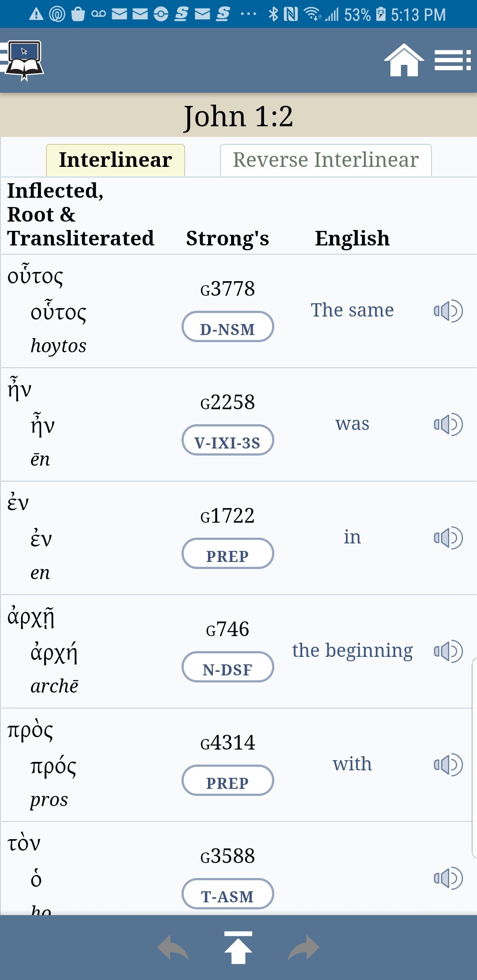Screen dimensions: 477x980
Task: Play pronunciation audio for "with"
Action: (x=448, y=765)
